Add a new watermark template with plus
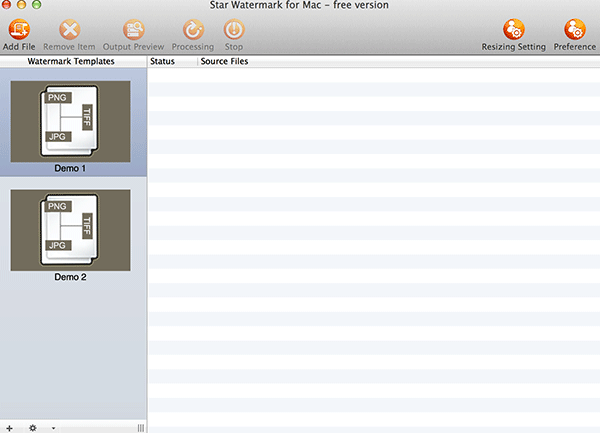 [10, 427]
